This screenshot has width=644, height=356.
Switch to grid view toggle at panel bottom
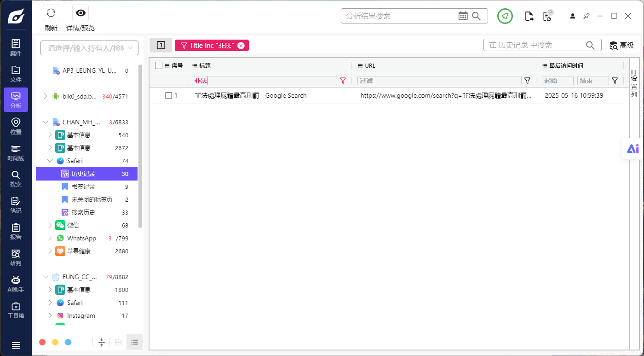tap(119, 342)
